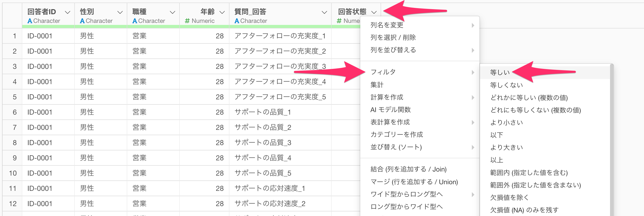
Task: Select 列名を変更 from the column menu
Action: point(387,25)
